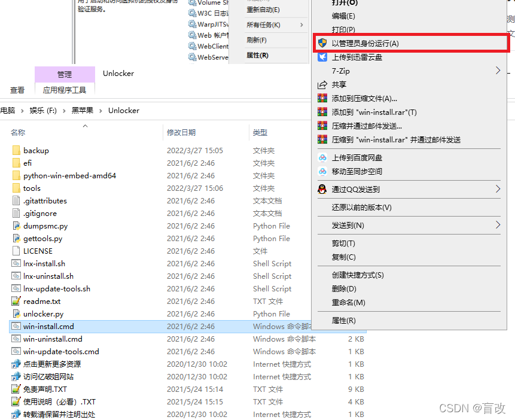Open breadcrumb chevron after 娱乐 (F:)

click(x=64, y=111)
